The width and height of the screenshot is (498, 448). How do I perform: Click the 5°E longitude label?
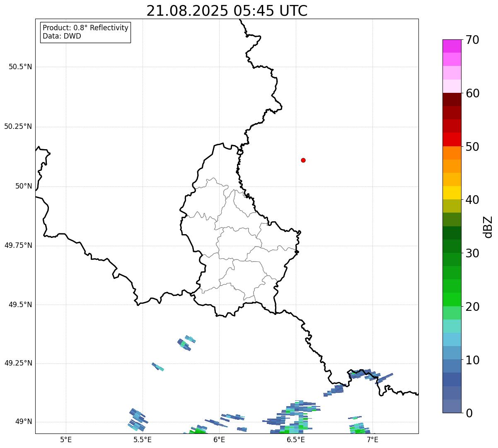click(66, 440)
